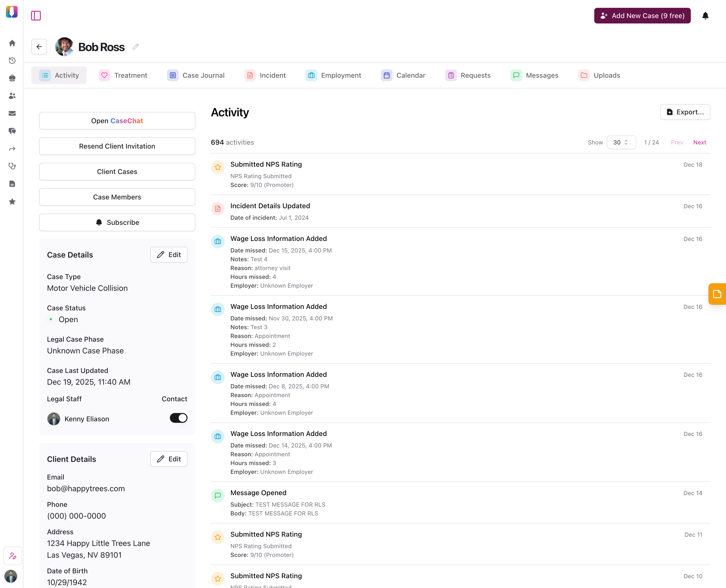Open favorites via the star sidebar icon
726x588 pixels.
[12, 202]
